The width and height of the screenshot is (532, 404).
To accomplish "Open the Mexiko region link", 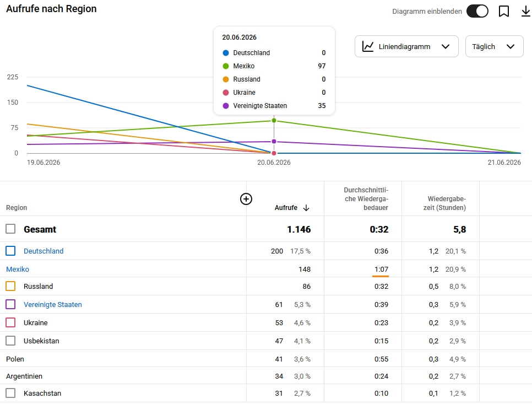I will coord(18,269).
